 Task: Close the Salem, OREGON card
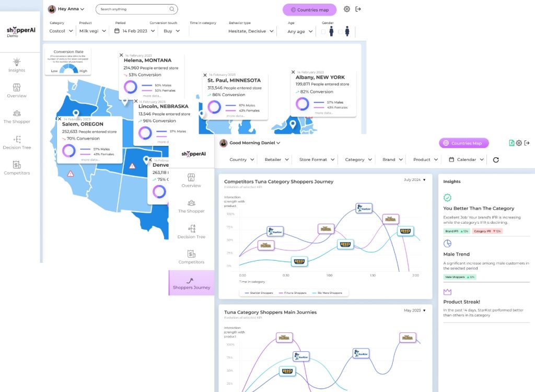pos(60,119)
